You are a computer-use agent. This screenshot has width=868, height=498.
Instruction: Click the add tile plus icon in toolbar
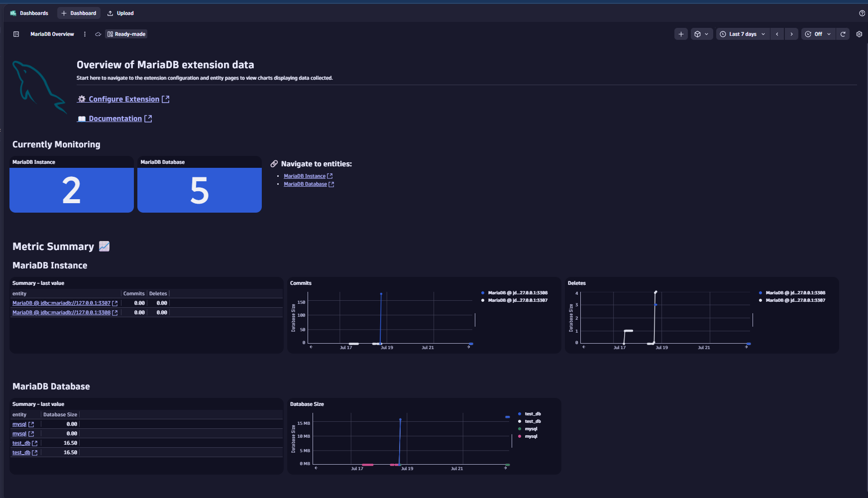(x=681, y=34)
